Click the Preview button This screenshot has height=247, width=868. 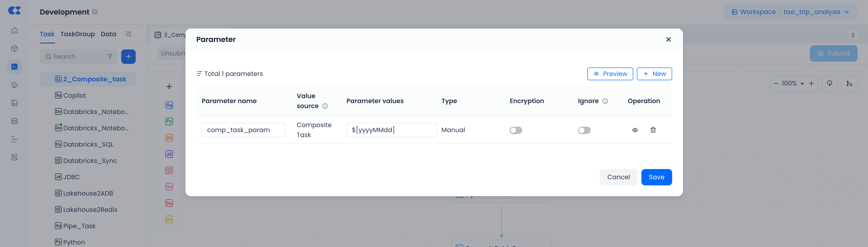click(610, 74)
